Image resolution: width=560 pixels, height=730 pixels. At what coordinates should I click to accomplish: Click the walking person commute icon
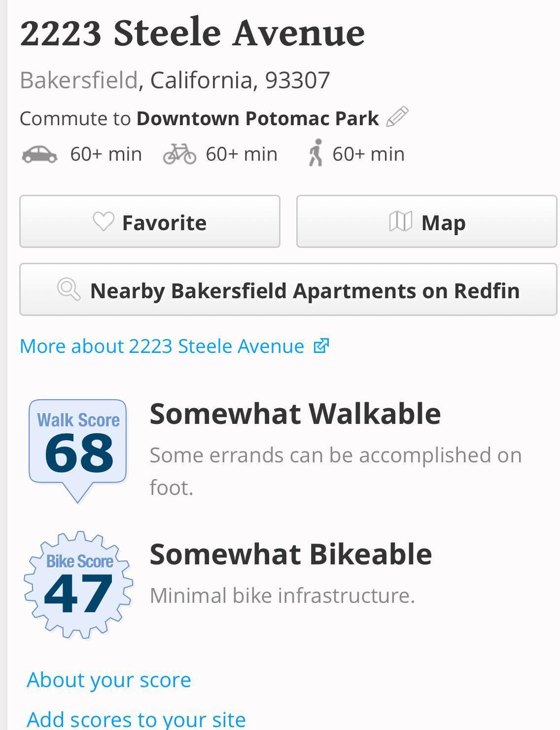(x=315, y=153)
